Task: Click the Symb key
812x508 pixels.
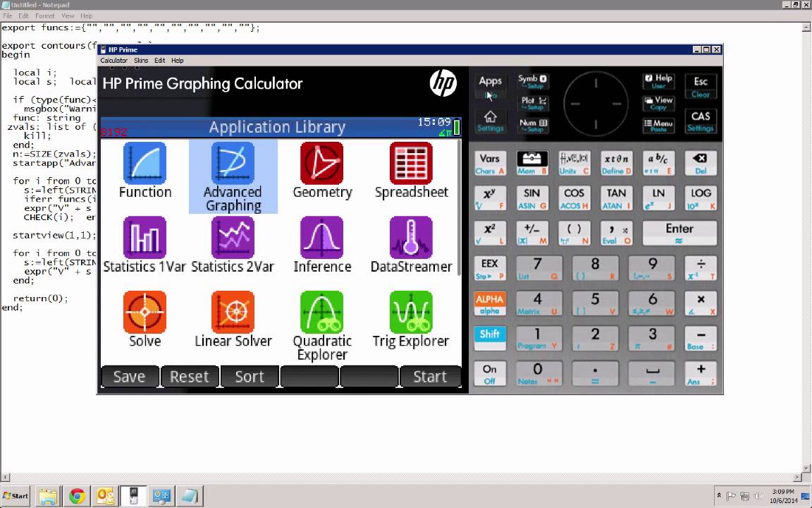Action: click(x=533, y=81)
